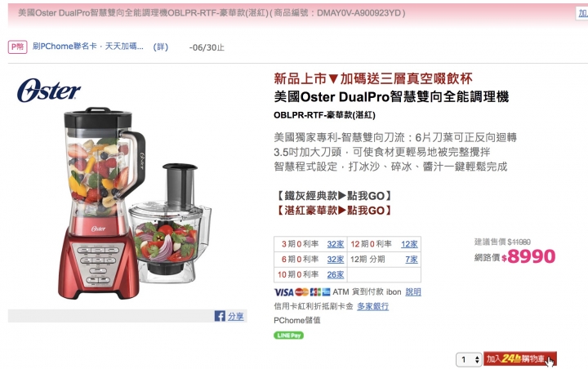Click the JCB card icon

[315, 291]
